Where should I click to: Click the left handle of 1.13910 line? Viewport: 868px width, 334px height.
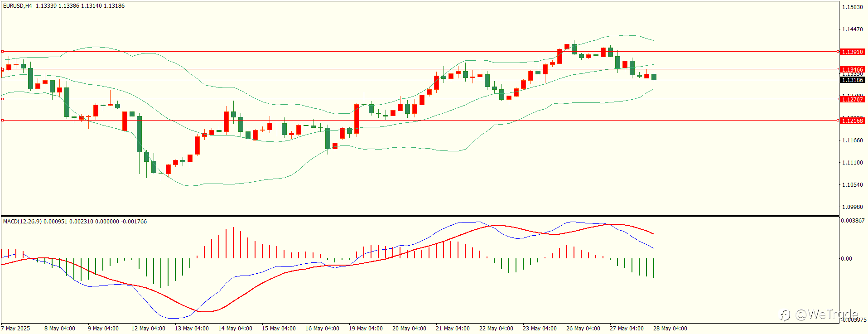2,51
